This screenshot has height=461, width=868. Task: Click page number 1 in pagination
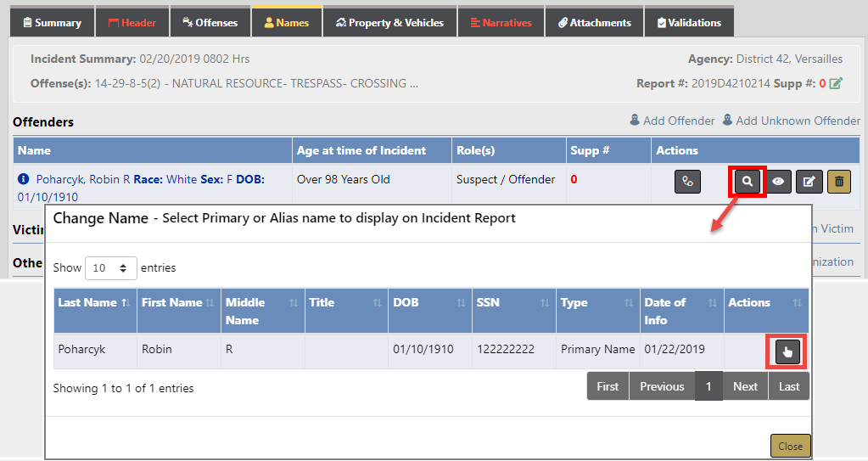(708, 386)
